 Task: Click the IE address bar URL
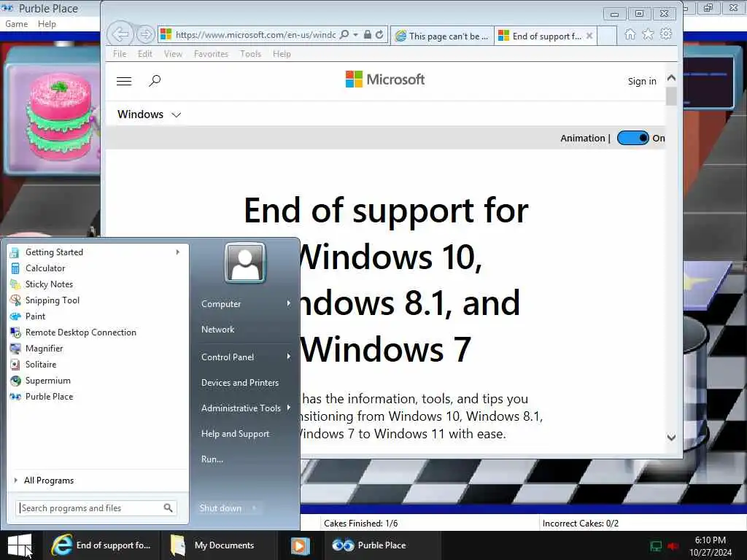[255, 34]
